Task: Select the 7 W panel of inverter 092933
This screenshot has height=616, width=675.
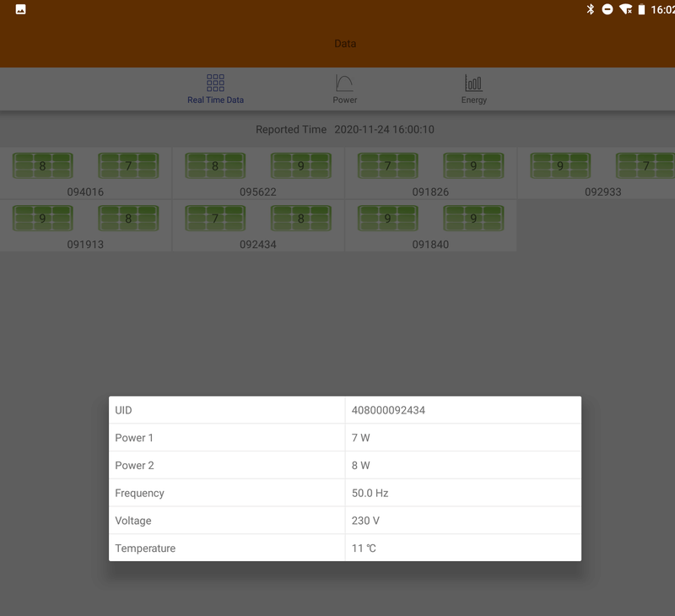Action: pos(645,165)
